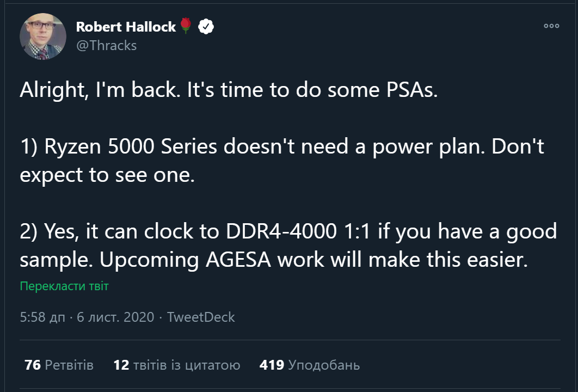Show the 419 Уподобань likes list
Viewport: 578px width, 392px height.
(x=309, y=365)
